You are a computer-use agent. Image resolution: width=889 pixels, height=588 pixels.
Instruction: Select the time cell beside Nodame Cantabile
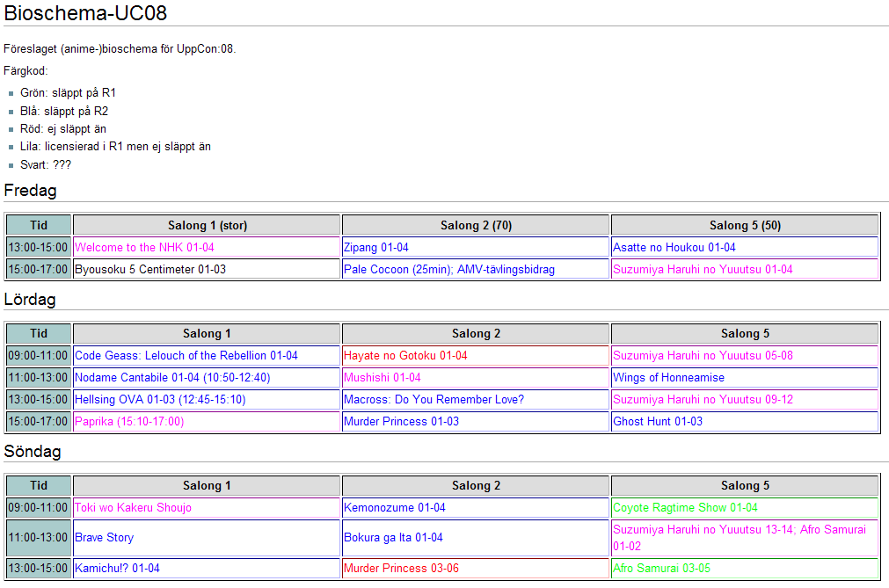(x=39, y=377)
